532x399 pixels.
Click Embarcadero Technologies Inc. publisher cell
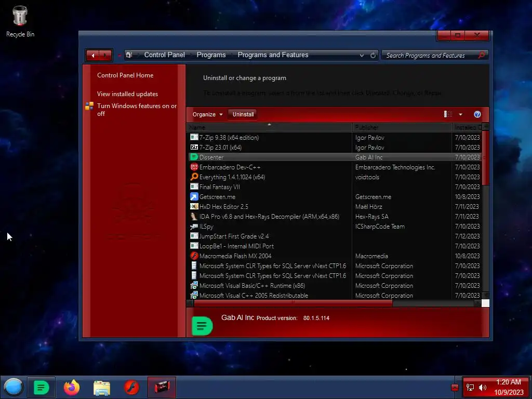tap(395, 167)
